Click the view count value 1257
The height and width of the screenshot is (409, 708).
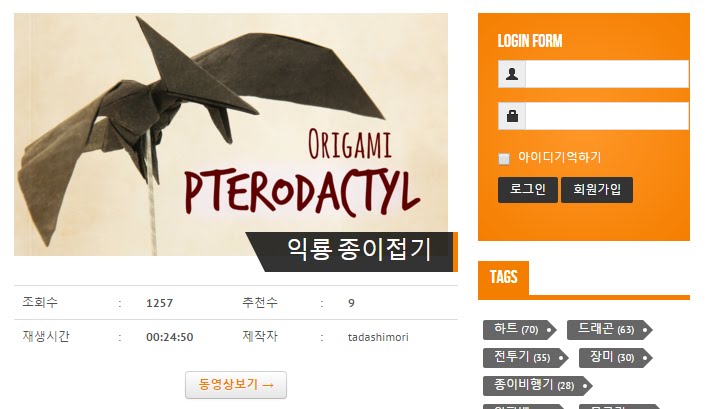click(159, 303)
